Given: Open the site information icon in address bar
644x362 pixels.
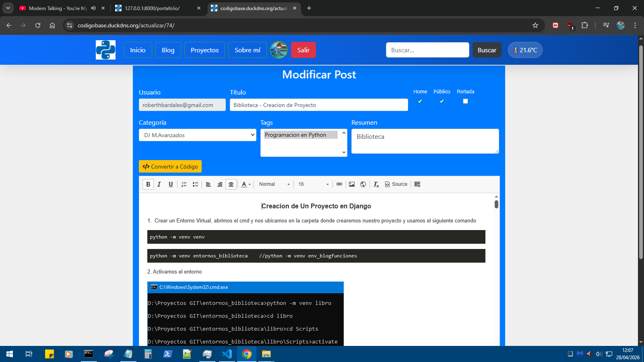Looking at the screenshot, I should point(70,25).
